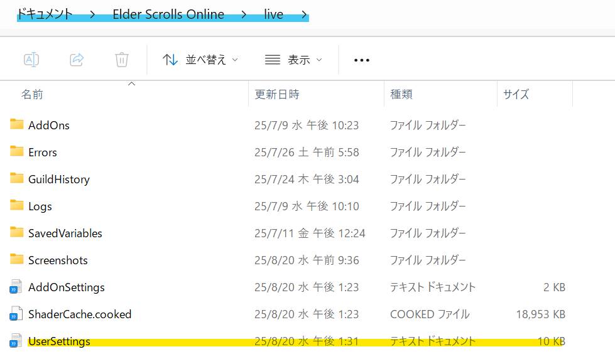Open the three-dot more options menu
Screen dimensions: 615x364
click(x=362, y=60)
